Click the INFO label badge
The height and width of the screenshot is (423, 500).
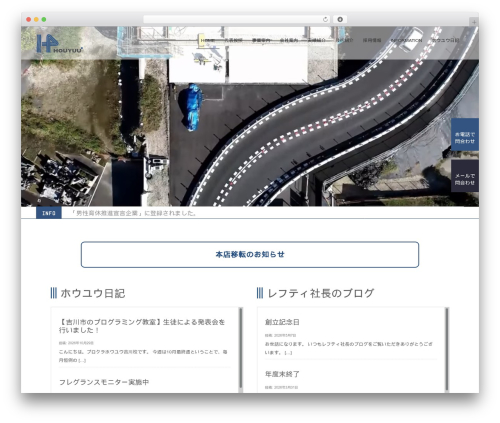(49, 213)
